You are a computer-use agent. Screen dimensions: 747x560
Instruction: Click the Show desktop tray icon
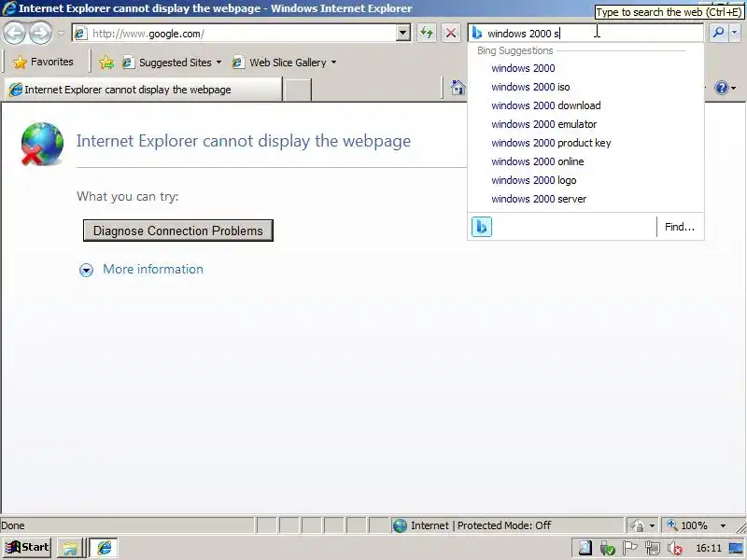[x=736, y=548]
